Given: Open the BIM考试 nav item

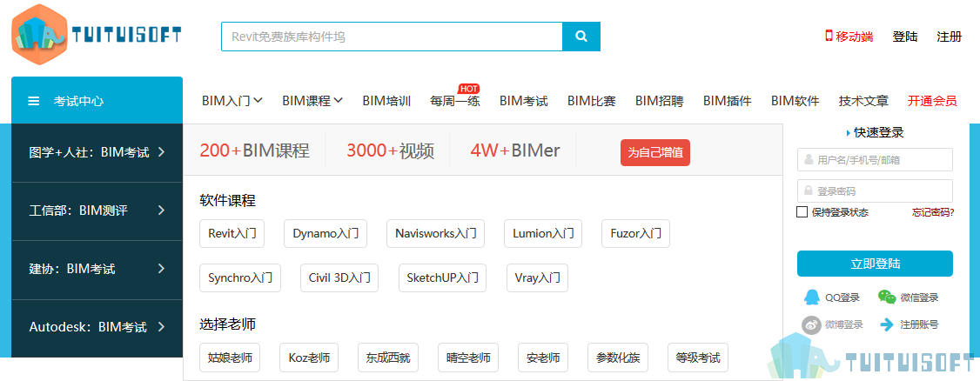Looking at the screenshot, I should [524, 101].
